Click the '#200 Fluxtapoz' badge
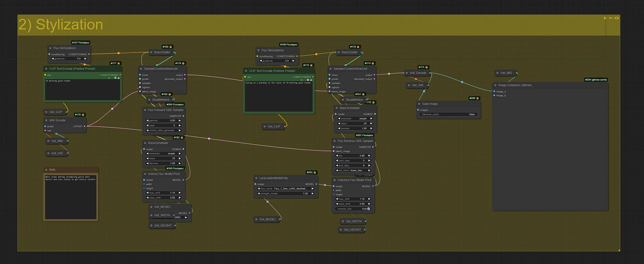The image size is (644, 264). (x=175, y=104)
